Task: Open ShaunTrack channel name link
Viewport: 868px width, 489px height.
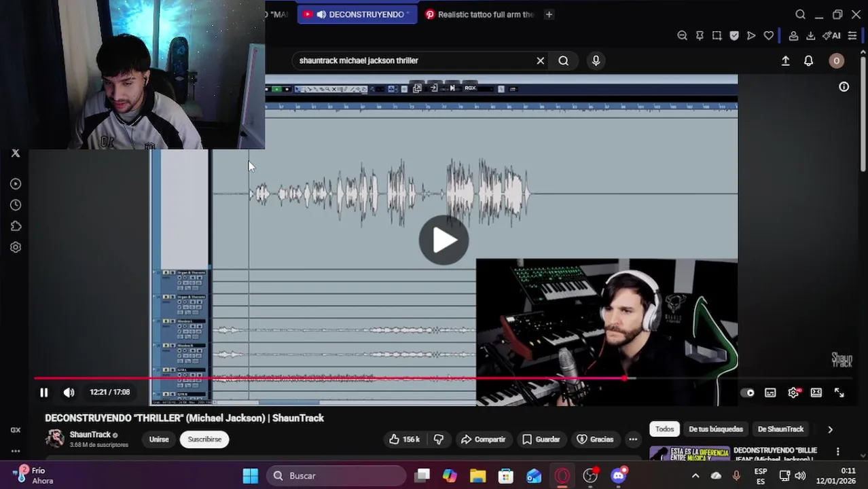Action: click(x=90, y=435)
